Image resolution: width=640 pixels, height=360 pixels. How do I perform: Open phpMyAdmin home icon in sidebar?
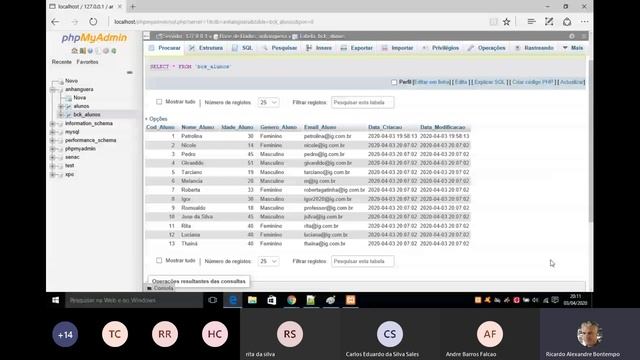coord(74,51)
